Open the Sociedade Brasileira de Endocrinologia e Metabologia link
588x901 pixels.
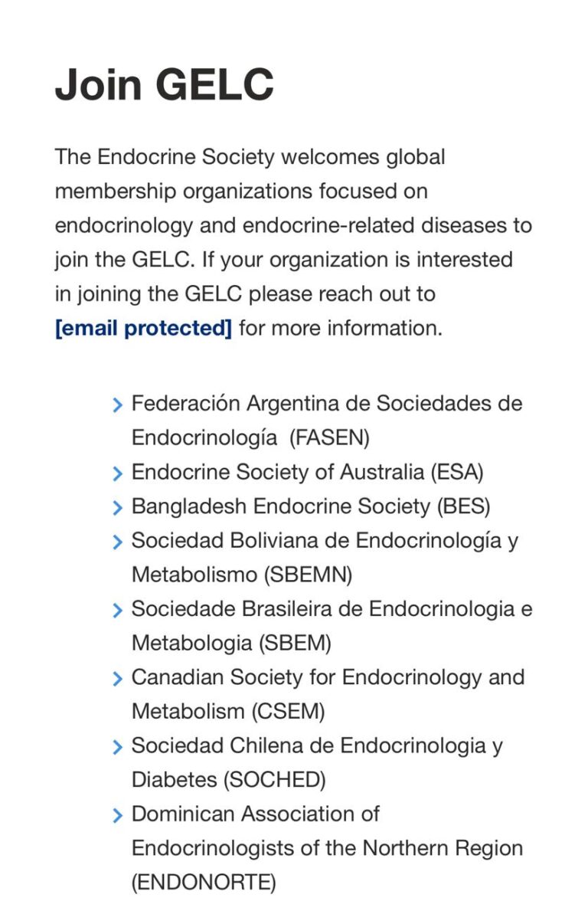(332, 609)
